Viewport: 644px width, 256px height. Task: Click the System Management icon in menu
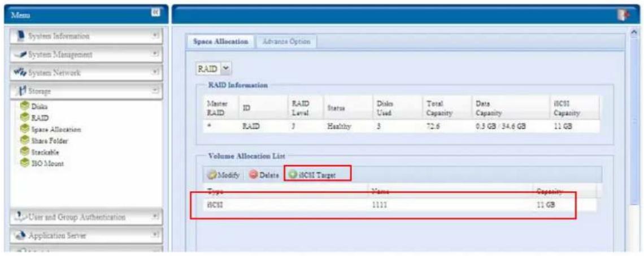point(21,55)
